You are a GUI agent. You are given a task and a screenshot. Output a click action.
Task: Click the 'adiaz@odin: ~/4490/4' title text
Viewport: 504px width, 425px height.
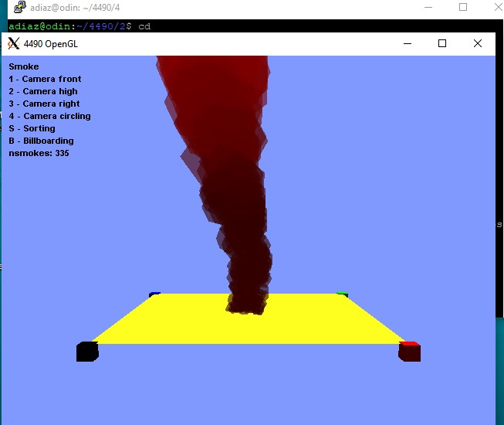tap(75, 8)
